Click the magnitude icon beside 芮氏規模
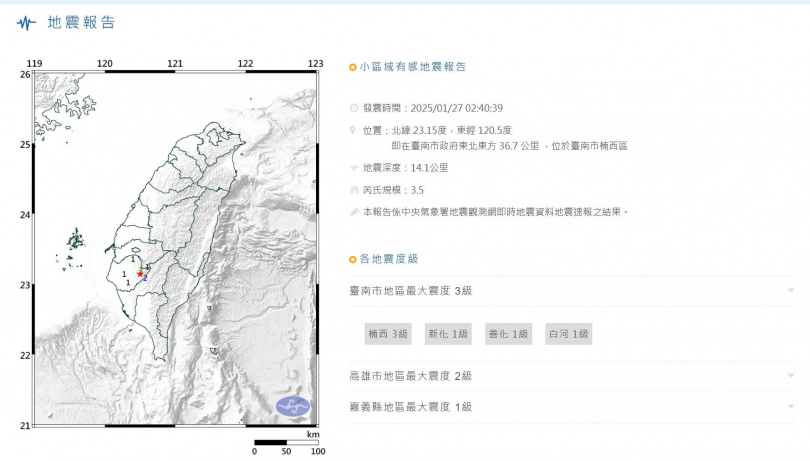The image size is (810, 461). point(354,190)
